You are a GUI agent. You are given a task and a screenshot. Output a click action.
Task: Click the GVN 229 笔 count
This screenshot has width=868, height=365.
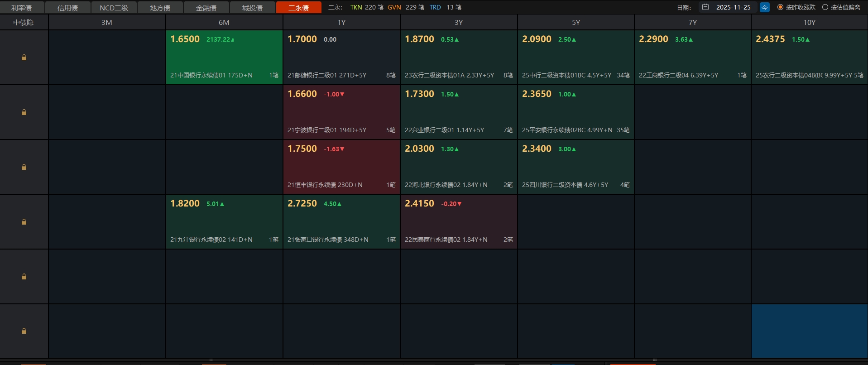406,7
